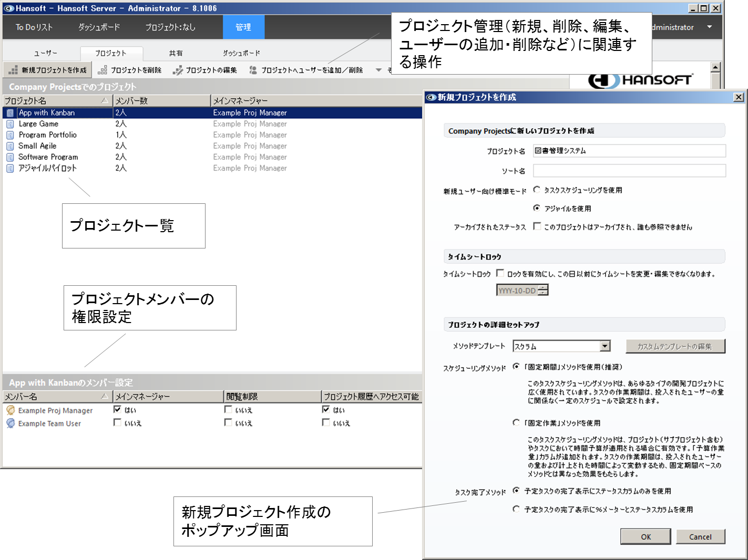Sort project list by メインマネージャー column
Viewport: 748px width, 560px height.
[316, 100]
